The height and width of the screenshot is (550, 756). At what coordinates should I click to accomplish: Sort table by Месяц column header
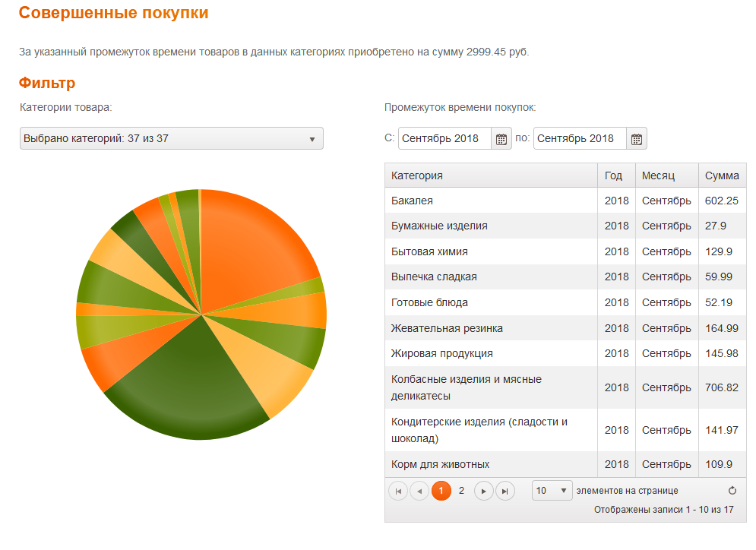pos(667,175)
